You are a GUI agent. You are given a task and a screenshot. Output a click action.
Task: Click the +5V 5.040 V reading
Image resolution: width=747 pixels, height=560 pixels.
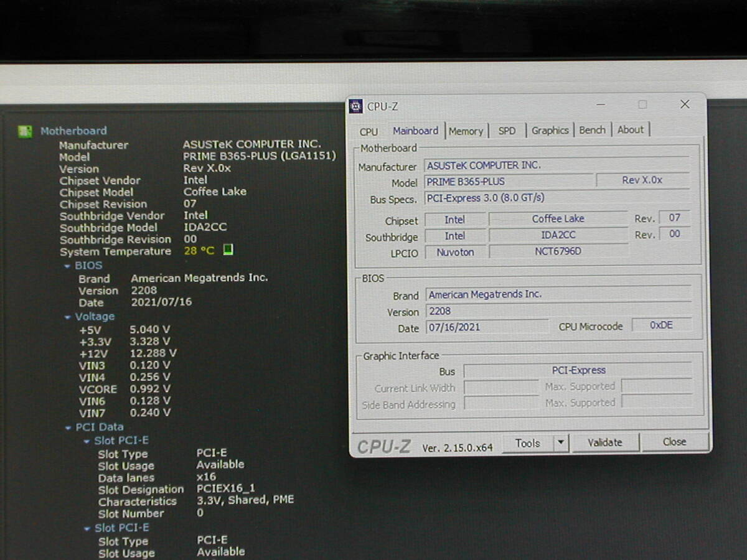click(149, 329)
